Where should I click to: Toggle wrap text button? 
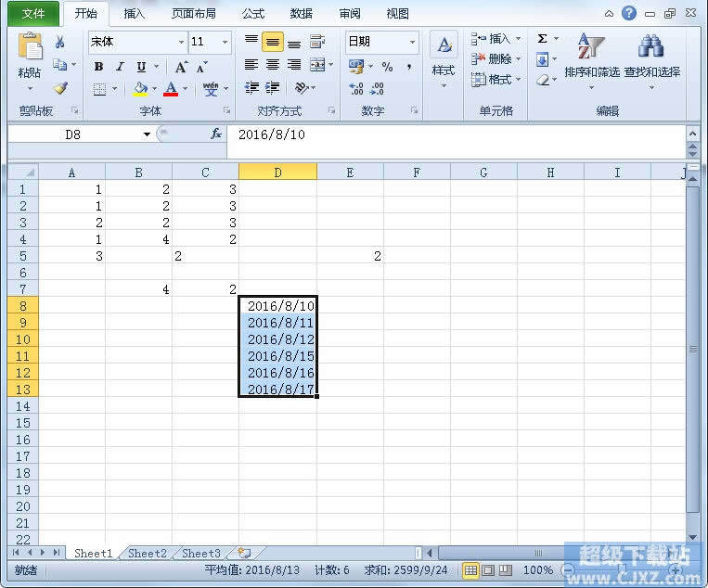click(x=317, y=42)
